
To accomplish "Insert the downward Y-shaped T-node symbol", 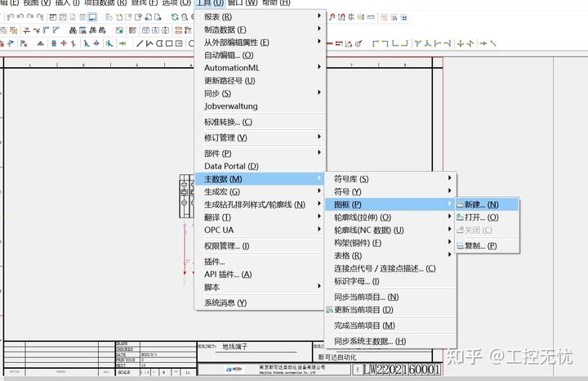I will point(417,43).
